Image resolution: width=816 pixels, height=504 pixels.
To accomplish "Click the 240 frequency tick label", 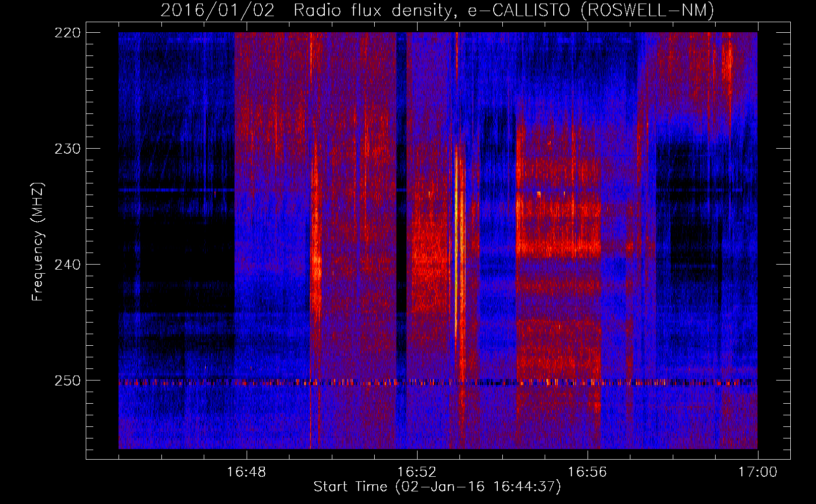I will pos(67,265).
